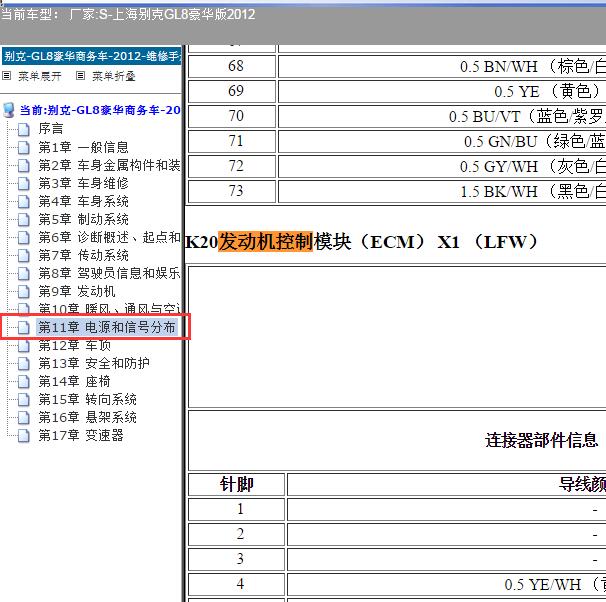Click the 菜单折叠 collapse-menu icon
Screen dimensions: 606x602
[80, 76]
